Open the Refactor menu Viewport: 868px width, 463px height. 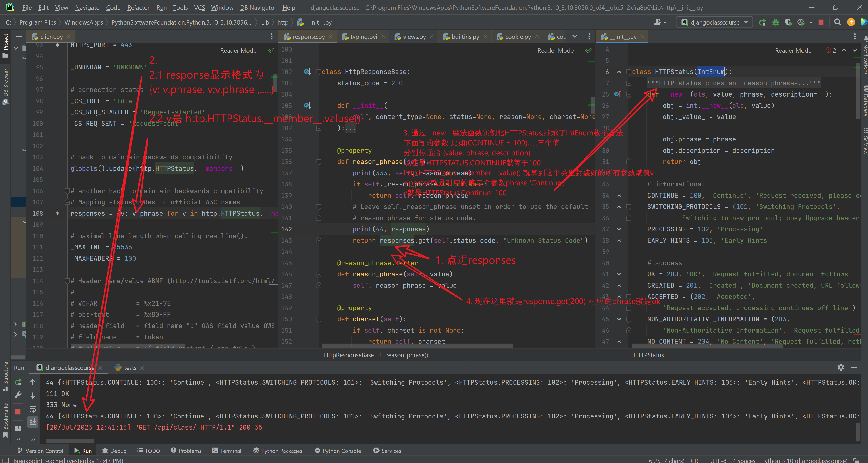138,7
